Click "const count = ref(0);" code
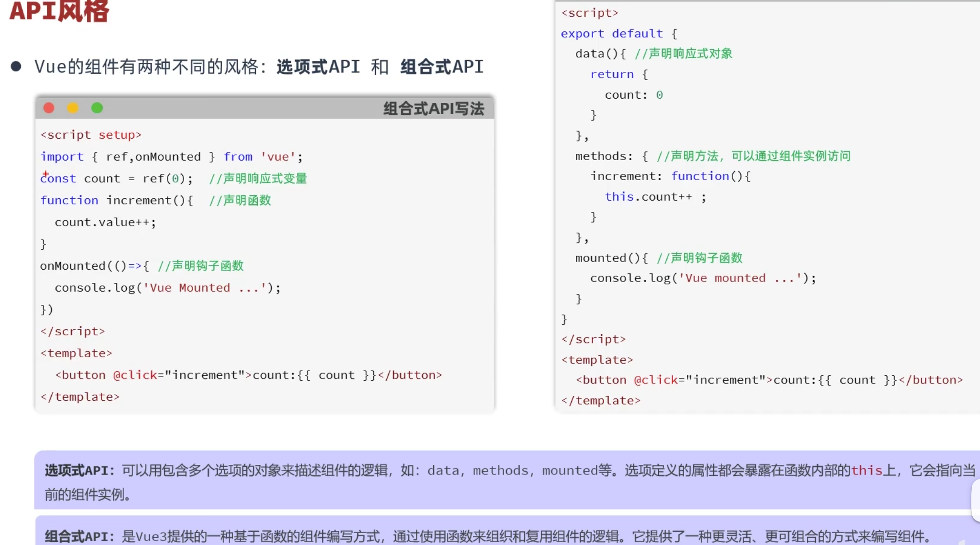The width and height of the screenshot is (980, 545). coord(116,179)
